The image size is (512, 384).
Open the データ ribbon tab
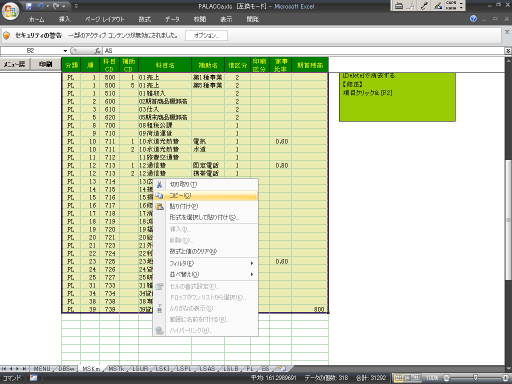(172, 19)
